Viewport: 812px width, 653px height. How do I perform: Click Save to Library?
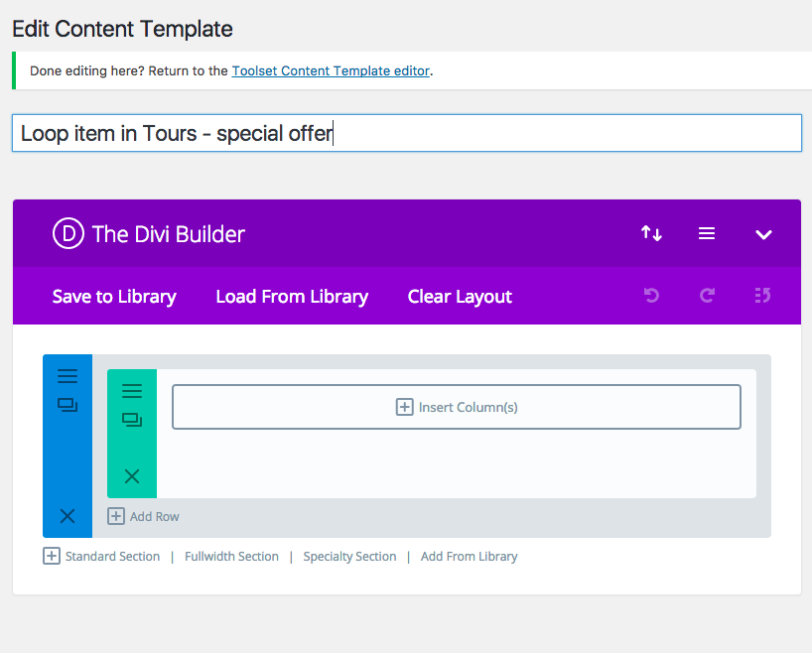[x=114, y=296]
